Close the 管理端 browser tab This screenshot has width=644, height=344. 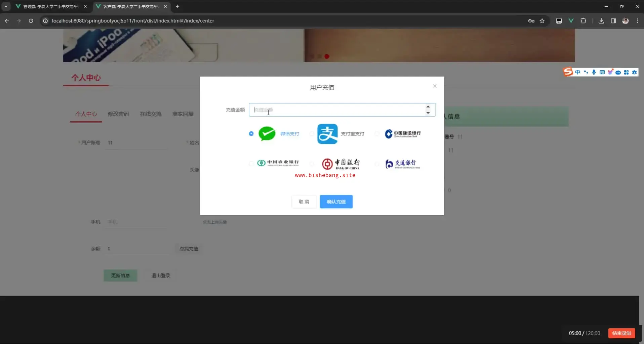[85, 6]
